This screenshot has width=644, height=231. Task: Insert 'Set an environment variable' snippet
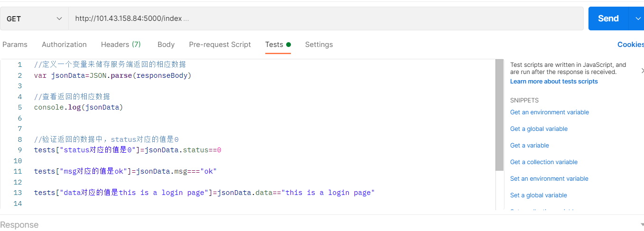click(549, 179)
